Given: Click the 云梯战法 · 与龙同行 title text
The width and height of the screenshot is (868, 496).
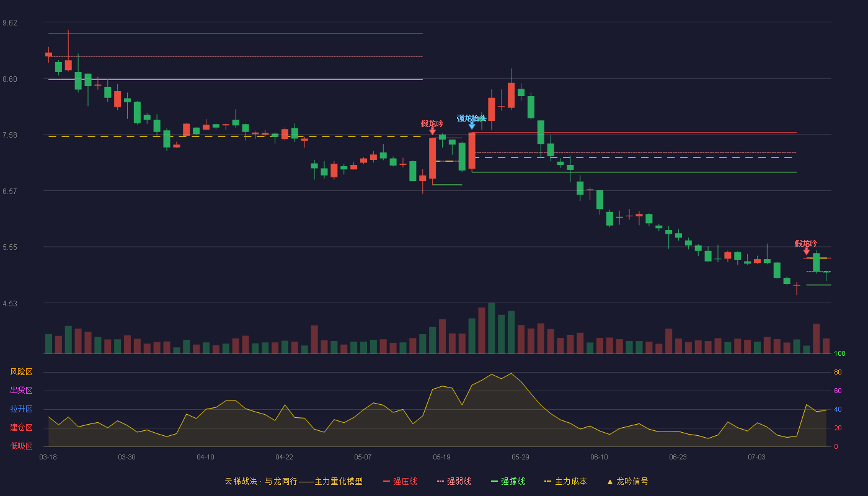Looking at the screenshot, I should tap(260, 481).
